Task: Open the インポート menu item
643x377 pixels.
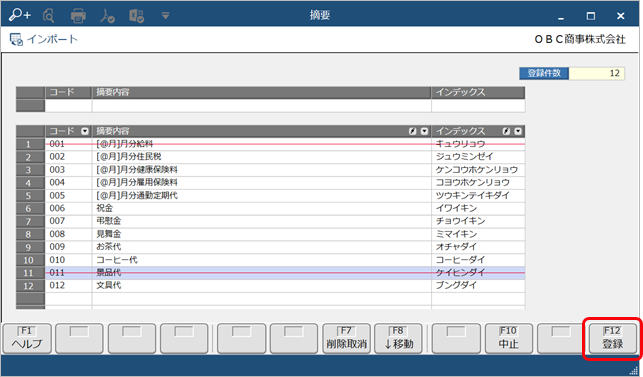Action: tap(52, 39)
